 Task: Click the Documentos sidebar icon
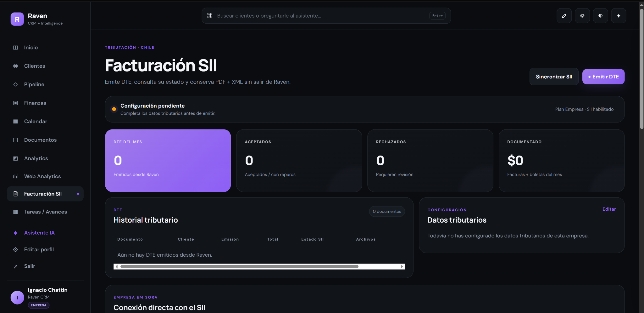click(x=15, y=140)
